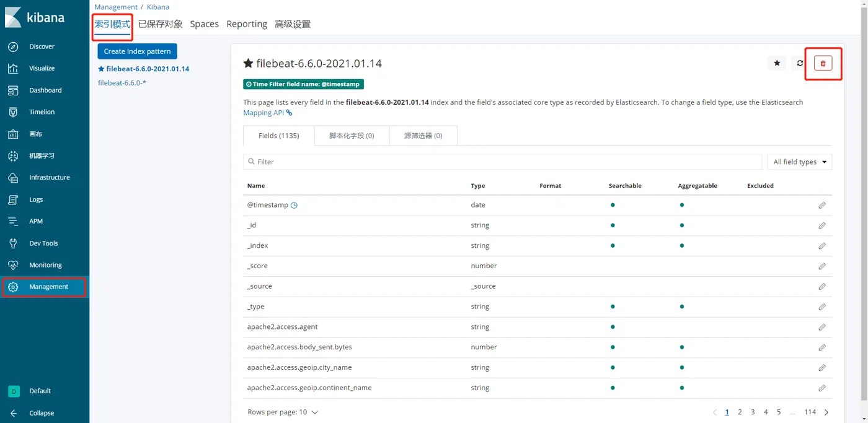Focus the fields Filter search box

502,162
